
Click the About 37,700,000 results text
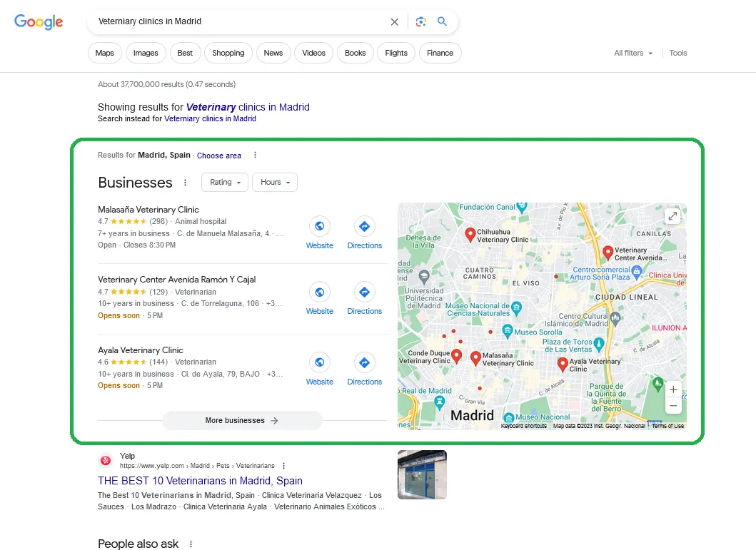tap(167, 84)
